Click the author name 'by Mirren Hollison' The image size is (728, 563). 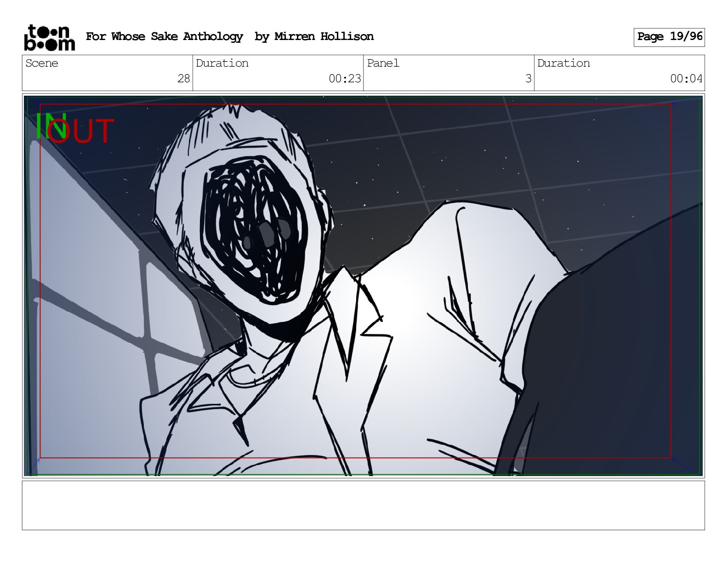(x=314, y=36)
